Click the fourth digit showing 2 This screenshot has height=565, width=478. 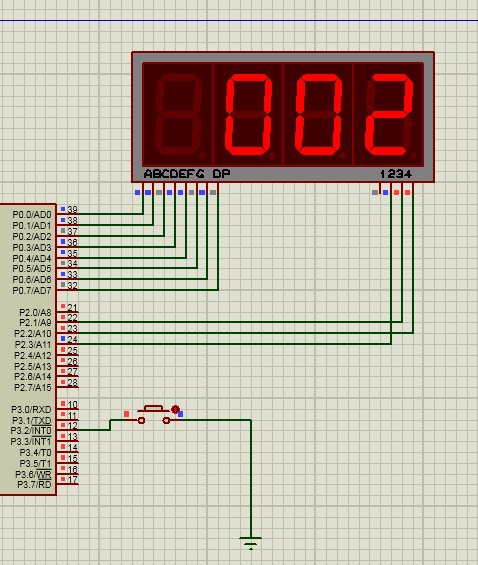[389, 114]
